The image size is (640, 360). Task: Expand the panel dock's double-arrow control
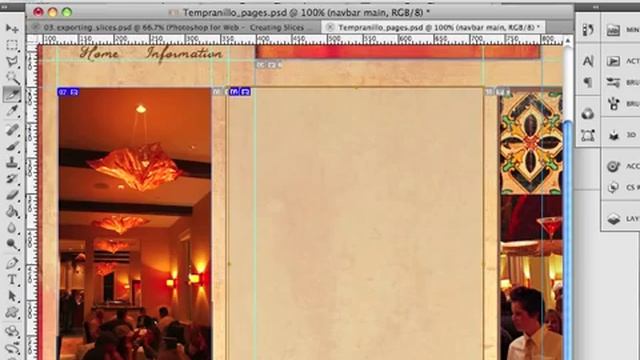[x=596, y=7]
